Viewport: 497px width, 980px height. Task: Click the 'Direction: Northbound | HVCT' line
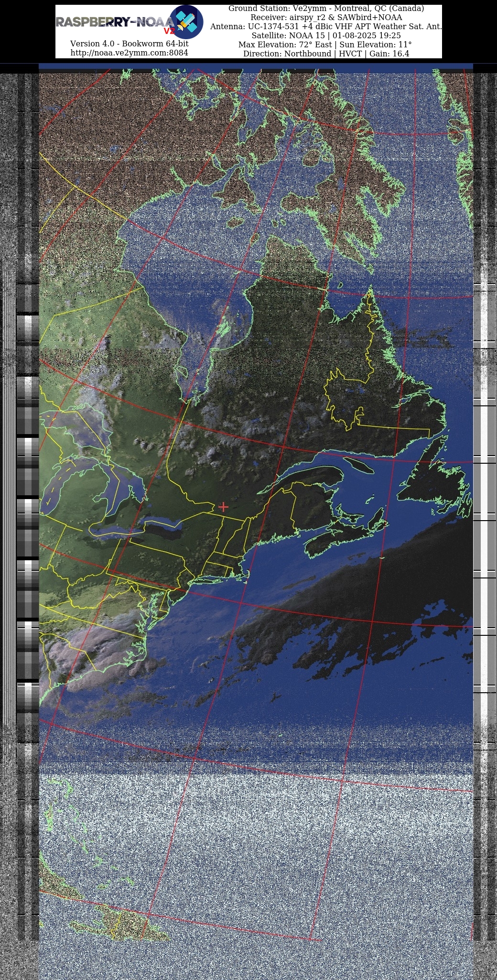tap(326, 54)
